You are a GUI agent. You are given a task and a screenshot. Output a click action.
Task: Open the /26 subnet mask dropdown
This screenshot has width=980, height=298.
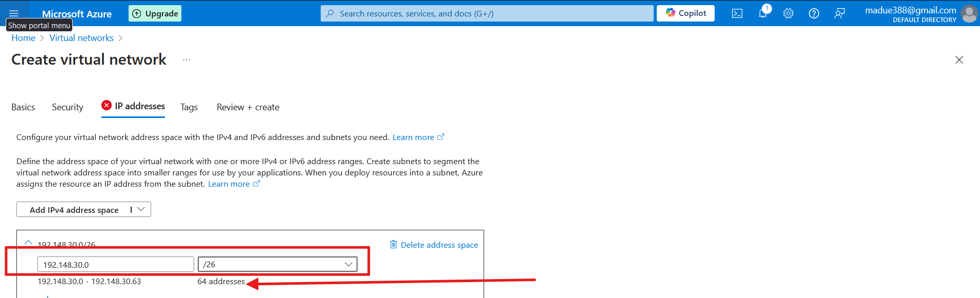coord(278,264)
